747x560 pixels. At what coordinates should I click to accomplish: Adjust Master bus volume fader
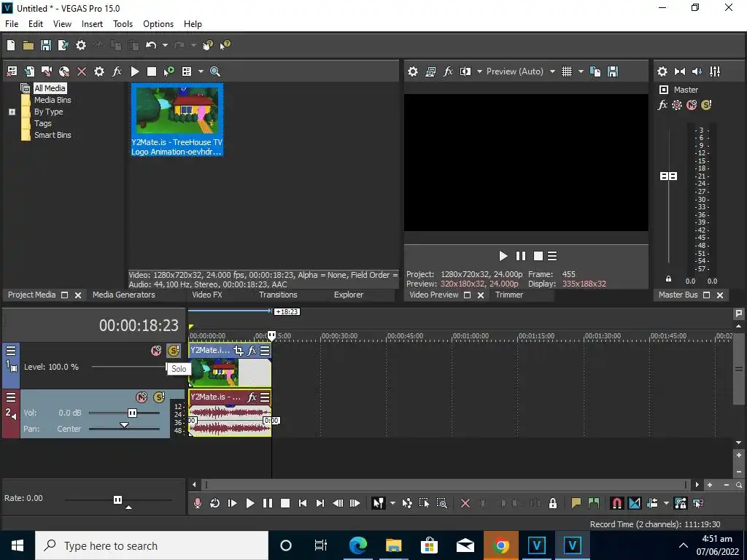click(x=668, y=176)
